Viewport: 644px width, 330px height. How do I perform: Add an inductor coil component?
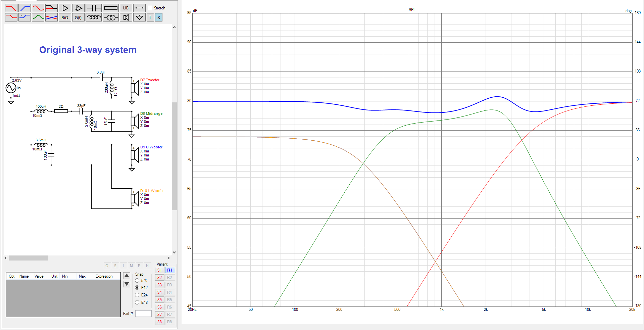coord(94,17)
